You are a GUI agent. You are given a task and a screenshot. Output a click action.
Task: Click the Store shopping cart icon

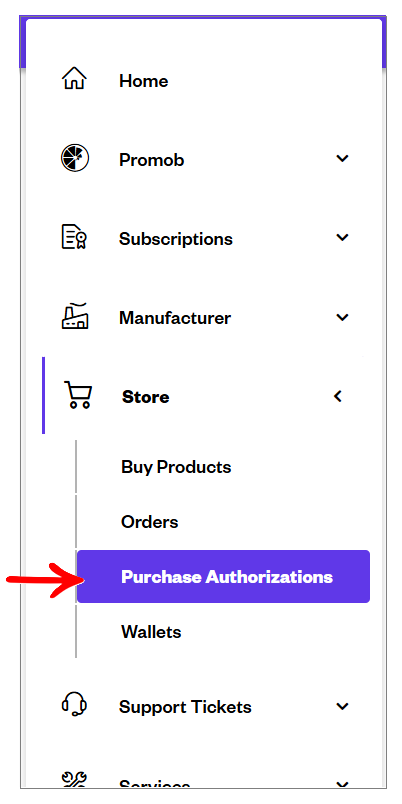[x=78, y=395]
